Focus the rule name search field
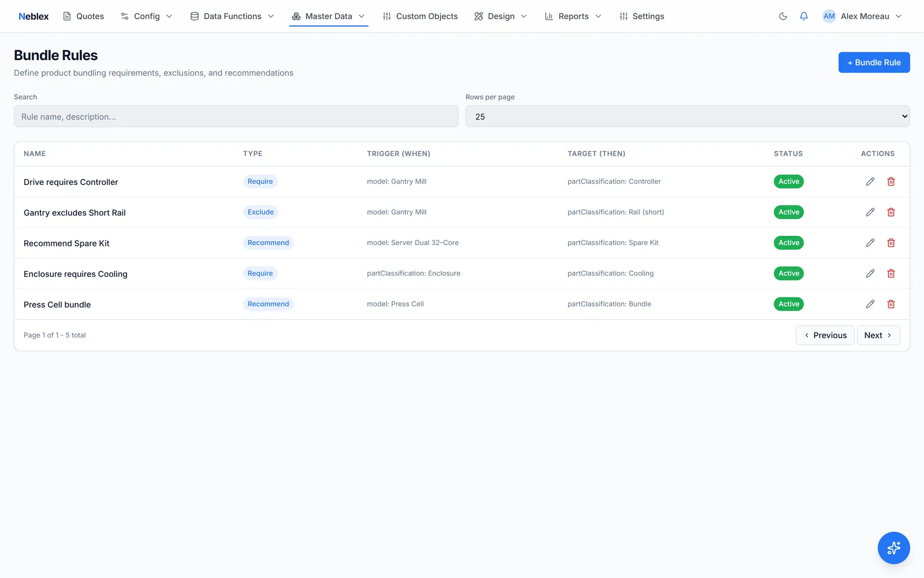The image size is (924, 578). pos(236,116)
